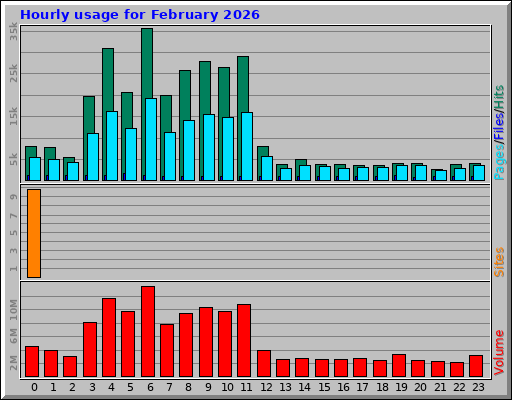Viewport: 512px width, 400px height.
Task: Click the '2M' Volume axis label
Action: (x=13, y=363)
